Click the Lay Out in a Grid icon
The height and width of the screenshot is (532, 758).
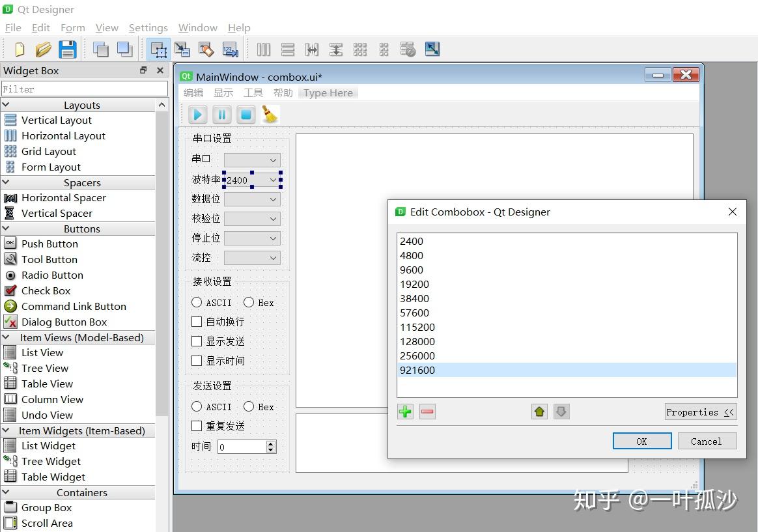click(x=360, y=49)
